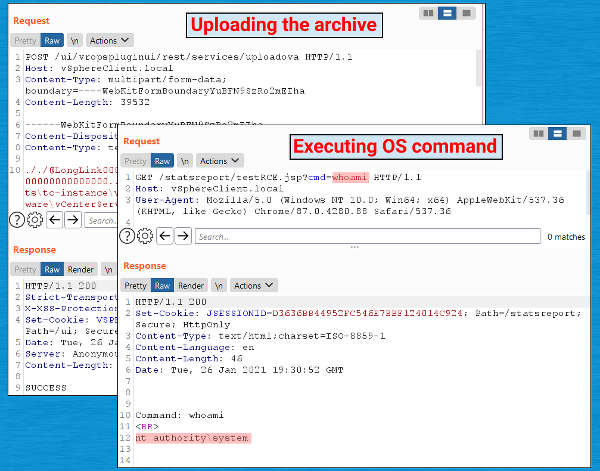This screenshot has height=471, width=600.
Task: Switch to Pretty tab in back window request
Action: 25,41
